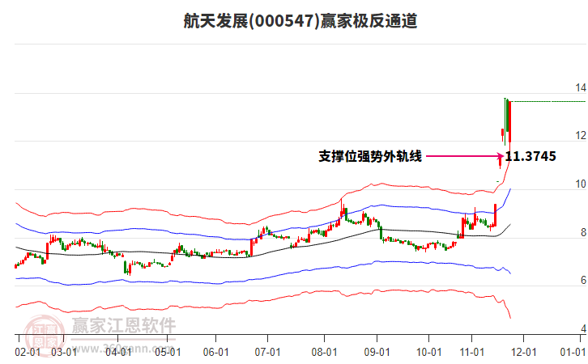Screen dimensions: 588x364
Task: Click the 09-01 date label
Action: [x=377, y=353]
